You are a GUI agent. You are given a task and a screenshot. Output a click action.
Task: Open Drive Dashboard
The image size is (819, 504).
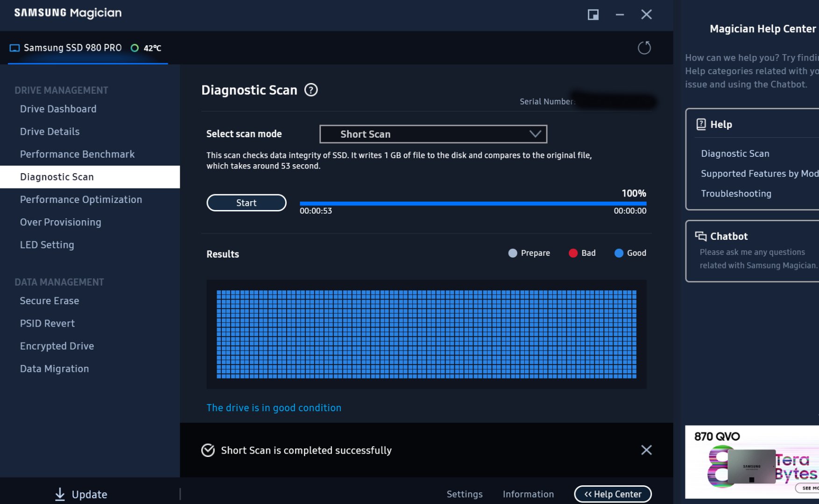[58, 109]
